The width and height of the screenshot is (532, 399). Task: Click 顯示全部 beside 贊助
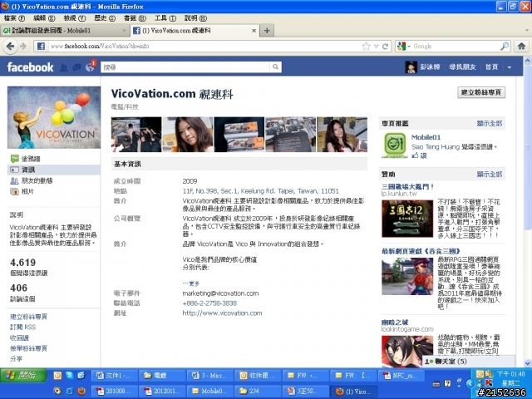click(490, 175)
